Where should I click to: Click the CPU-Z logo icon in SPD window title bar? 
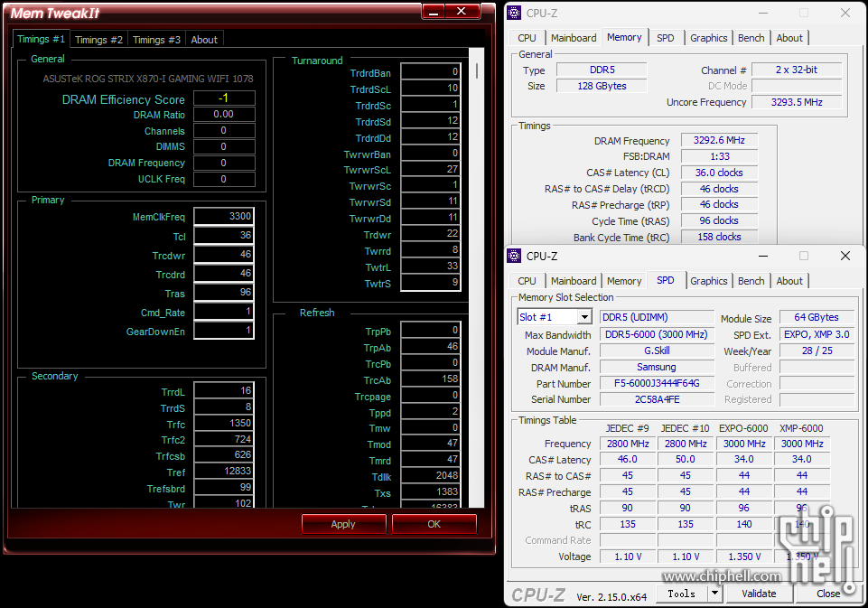pyautogui.click(x=514, y=256)
